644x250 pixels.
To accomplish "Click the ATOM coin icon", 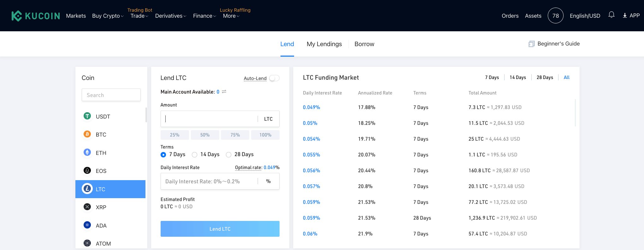I will point(87,243).
